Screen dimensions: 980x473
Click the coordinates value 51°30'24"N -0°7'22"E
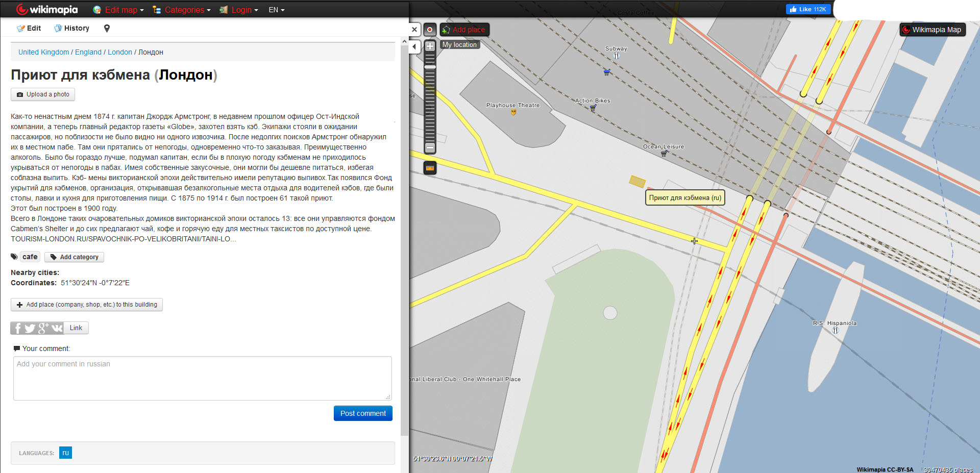tap(95, 283)
